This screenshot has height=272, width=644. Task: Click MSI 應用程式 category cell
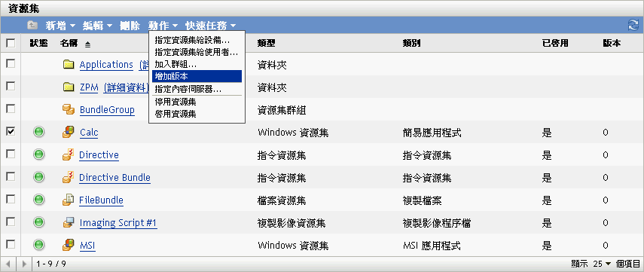(x=432, y=246)
